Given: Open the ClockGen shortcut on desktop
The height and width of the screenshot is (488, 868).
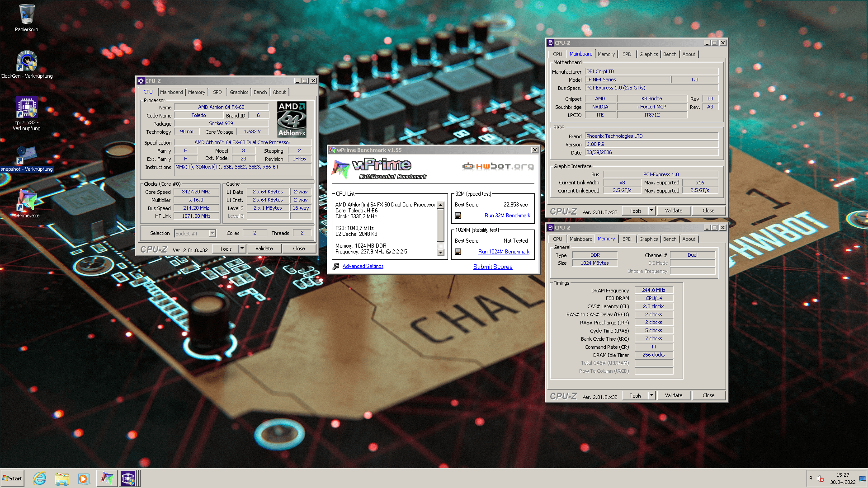Looking at the screenshot, I should 27,64.
